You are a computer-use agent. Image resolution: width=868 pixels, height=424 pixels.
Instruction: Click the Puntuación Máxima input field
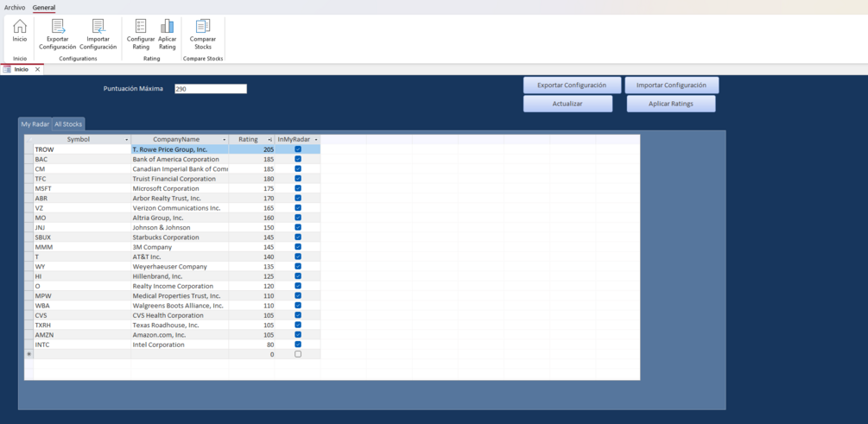(211, 89)
